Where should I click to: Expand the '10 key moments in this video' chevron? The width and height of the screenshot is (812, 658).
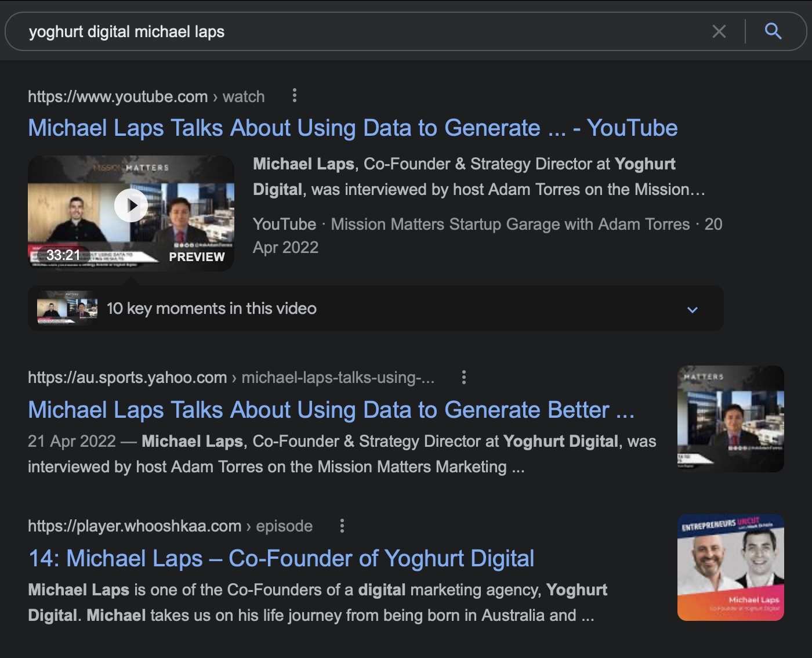pos(692,309)
